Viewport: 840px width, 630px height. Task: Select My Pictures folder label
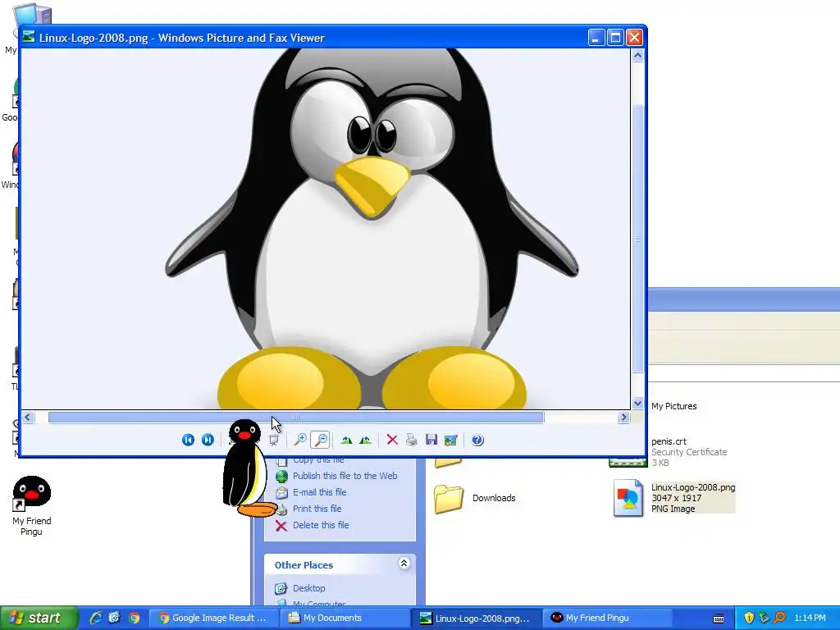(x=674, y=406)
